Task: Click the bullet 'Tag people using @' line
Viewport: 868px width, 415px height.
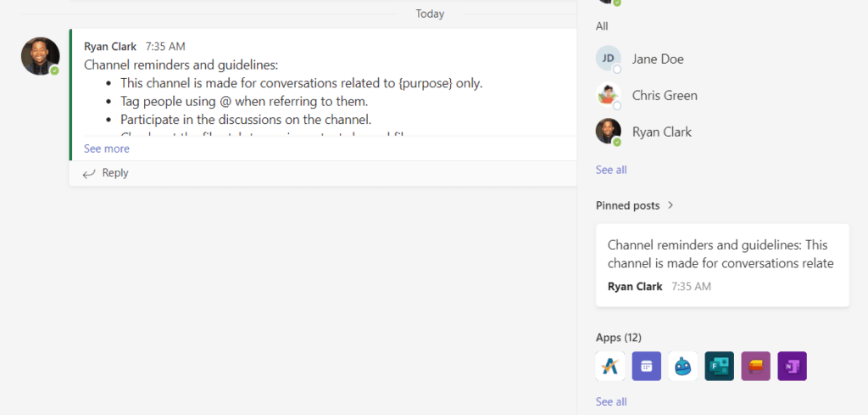Action: [x=244, y=101]
